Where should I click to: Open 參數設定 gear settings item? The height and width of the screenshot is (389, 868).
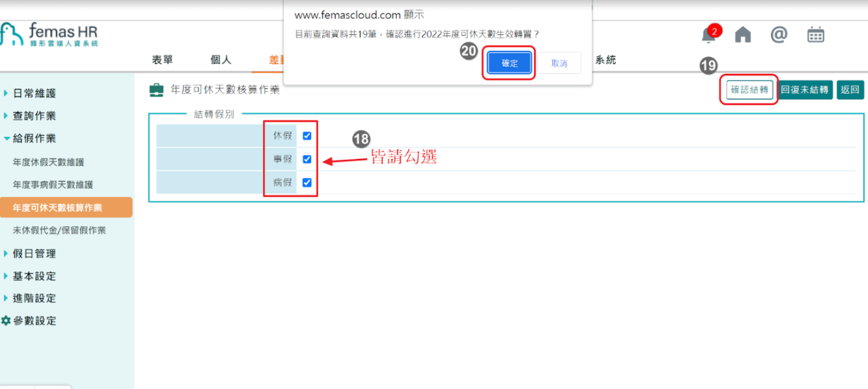pyautogui.click(x=29, y=321)
